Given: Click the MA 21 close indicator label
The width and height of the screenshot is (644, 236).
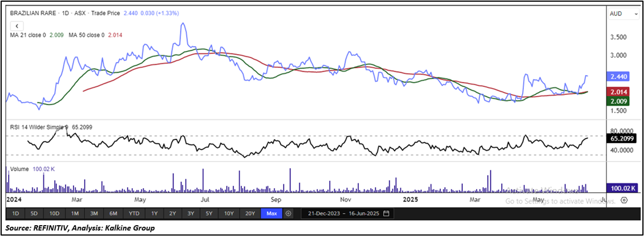Looking at the screenshot, I should (x=28, y=35).
